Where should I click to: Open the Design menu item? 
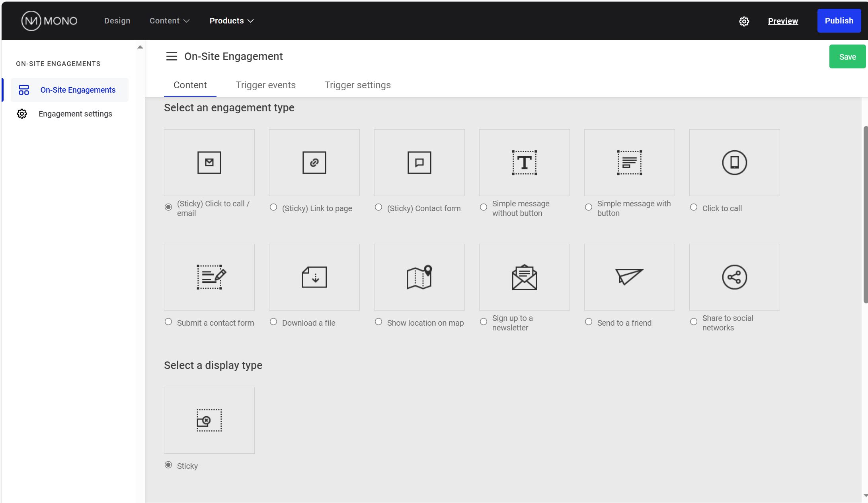click(117, 21)
